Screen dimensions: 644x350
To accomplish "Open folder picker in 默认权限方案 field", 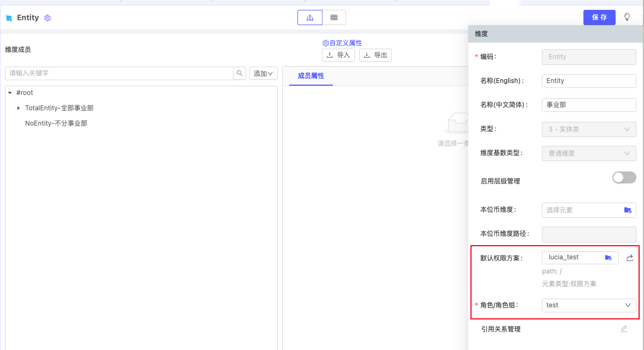I will click(609, 258).
